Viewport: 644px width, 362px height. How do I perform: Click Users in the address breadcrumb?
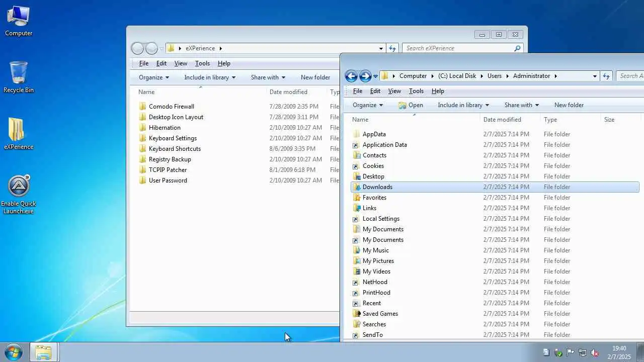495,76
